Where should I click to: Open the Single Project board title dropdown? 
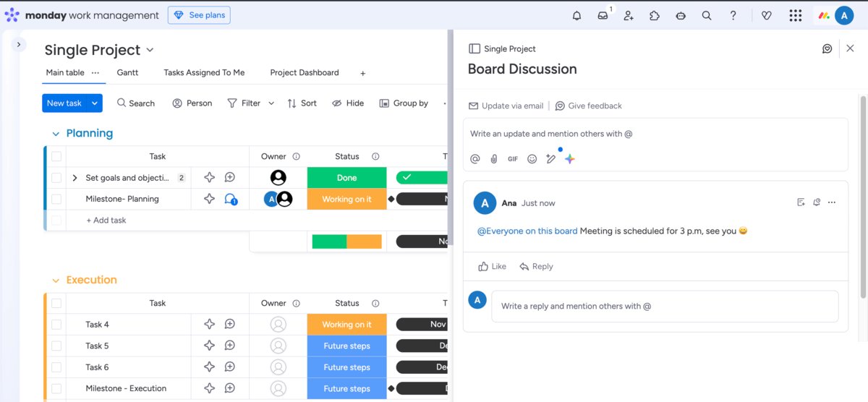pyautogui.click(x=150, y=50)
